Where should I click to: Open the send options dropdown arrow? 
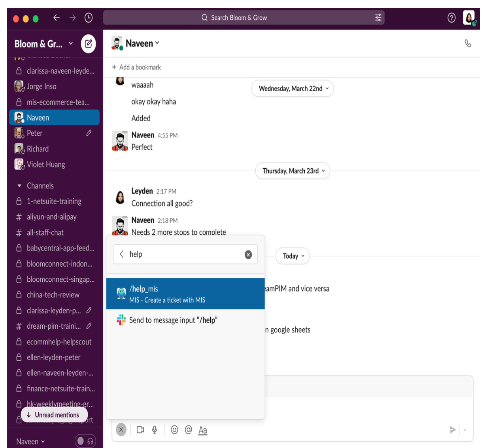[465, 430]
